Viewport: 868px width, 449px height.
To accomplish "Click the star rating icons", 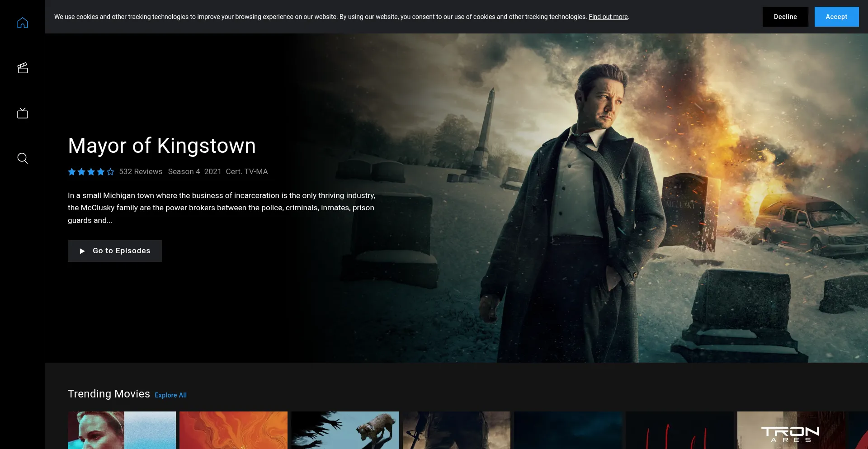I will [91, 172].
